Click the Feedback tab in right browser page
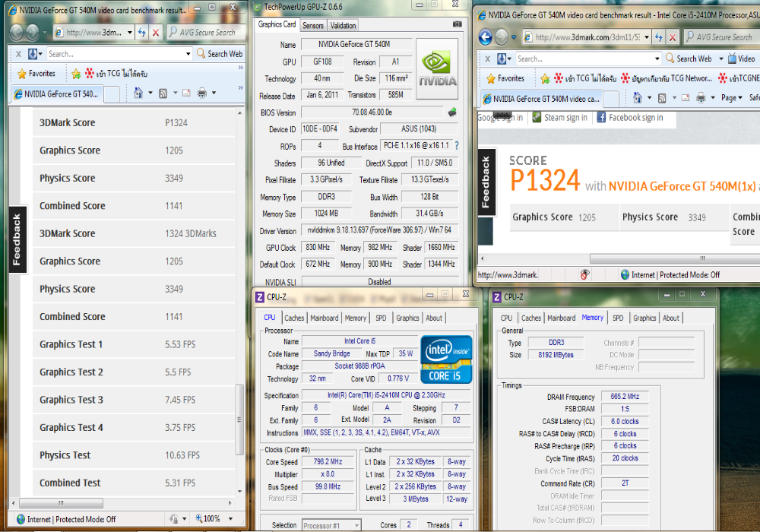This screenshot has width=760, height=532. 485,182
